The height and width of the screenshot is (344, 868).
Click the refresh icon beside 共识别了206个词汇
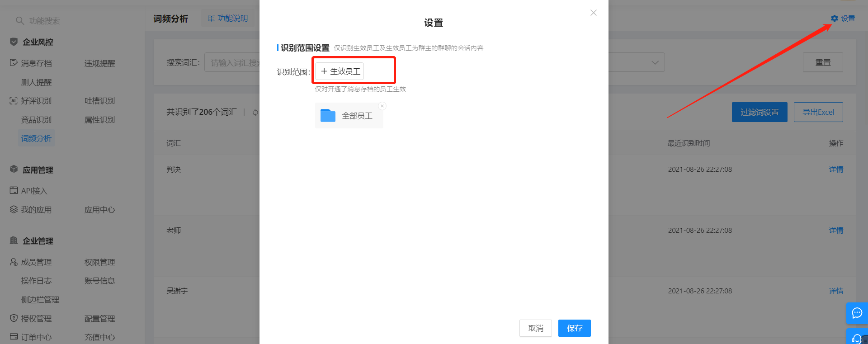[255, 112]
